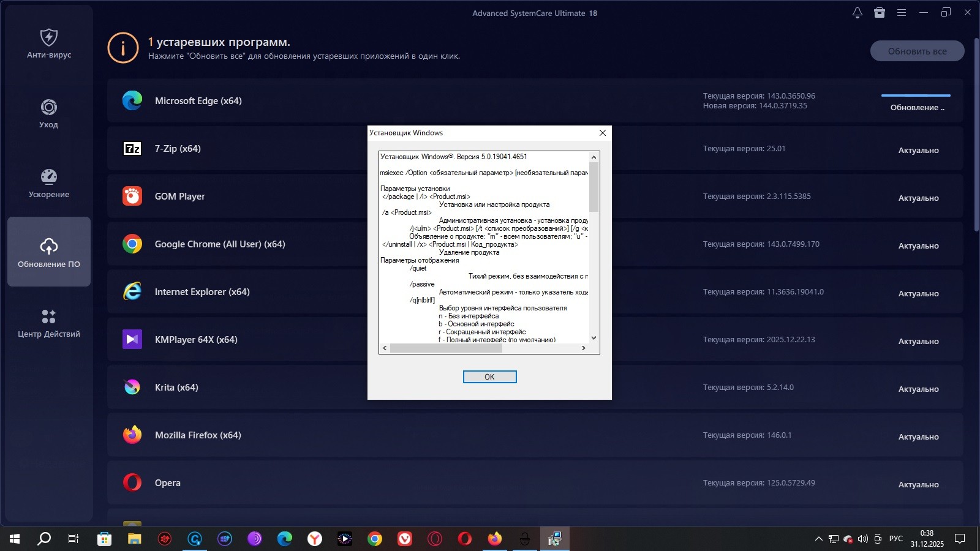Open the Ускорение speed-up section
The width and height of the screenshot is (980, 551).
click(49, 184)
